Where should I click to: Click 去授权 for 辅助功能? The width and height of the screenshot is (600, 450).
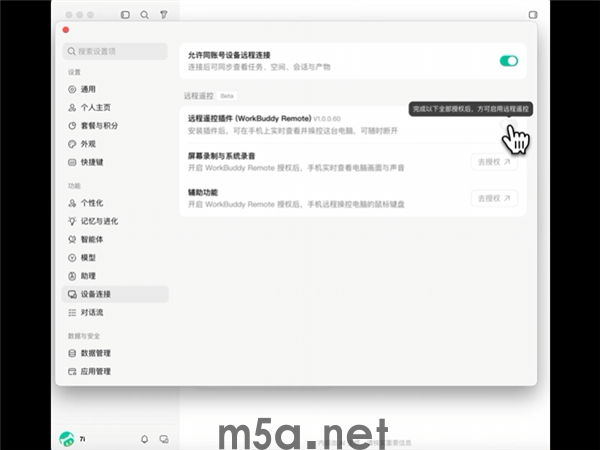pyautogui.click(x=494, y=198)
